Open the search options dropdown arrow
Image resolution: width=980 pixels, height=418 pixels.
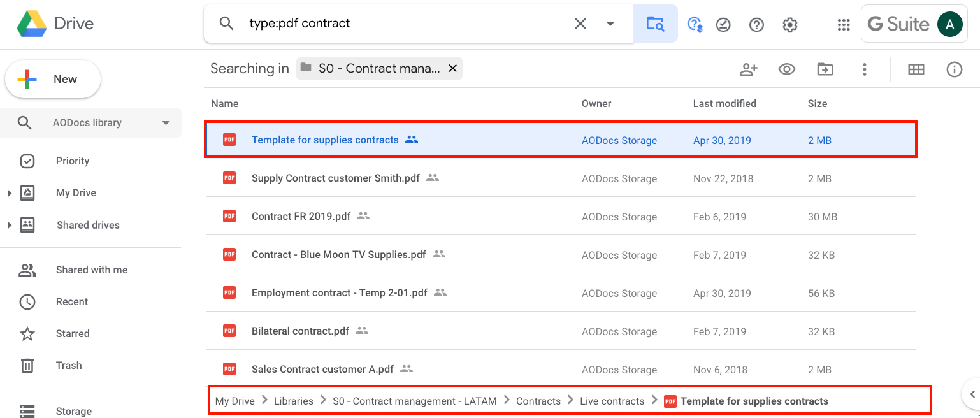point(610,24)
